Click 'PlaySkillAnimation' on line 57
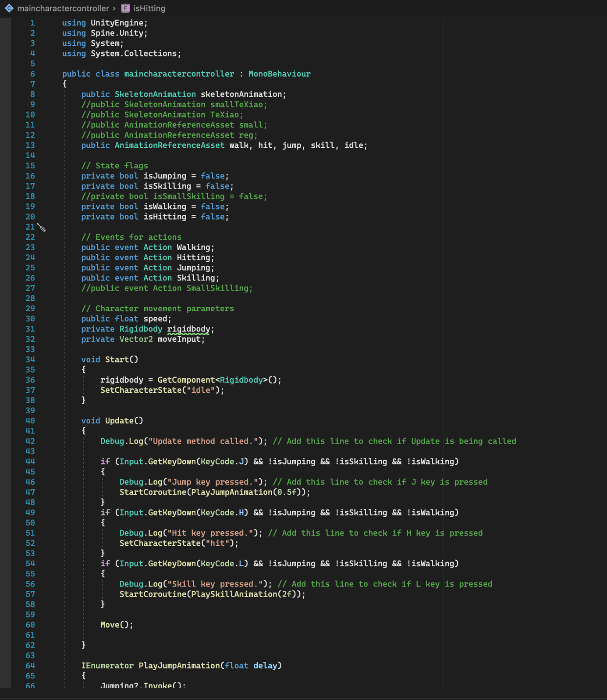 (x=234, y=594)
